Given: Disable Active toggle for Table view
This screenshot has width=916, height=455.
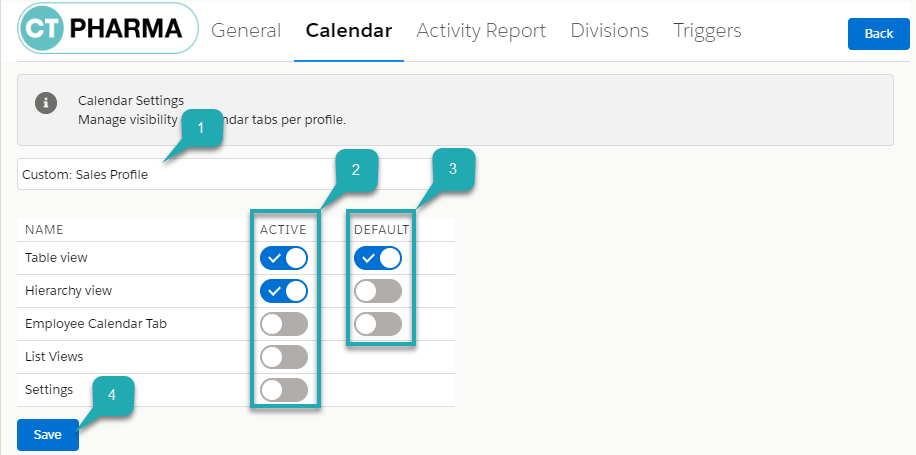Looking at the screenshot, I should (x=284, y=258).
